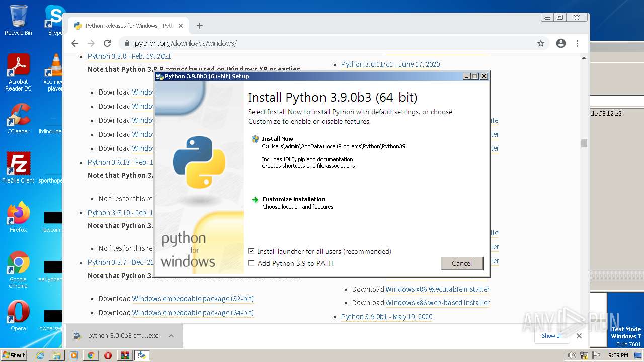Download Windows x86 web-based installer
Image resolution: width=644 pixels, height=362 pixels.
[x=438, y=303]
